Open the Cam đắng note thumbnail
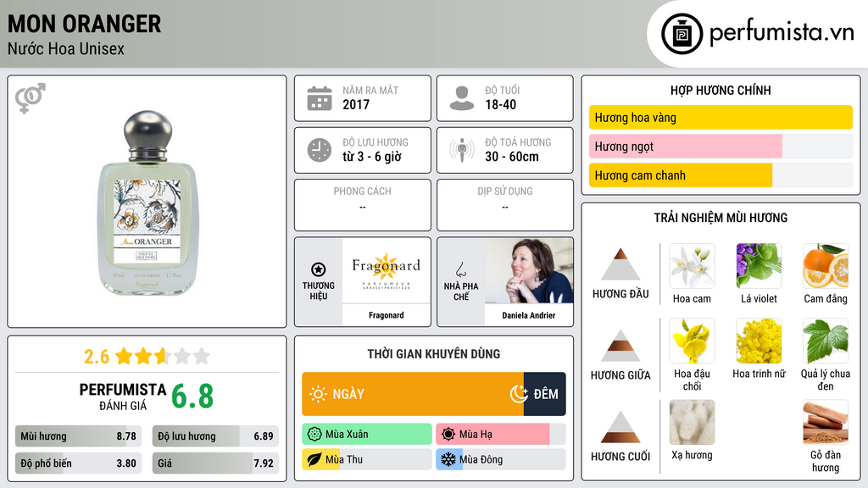Screen dimensions: 868x488 826,266
